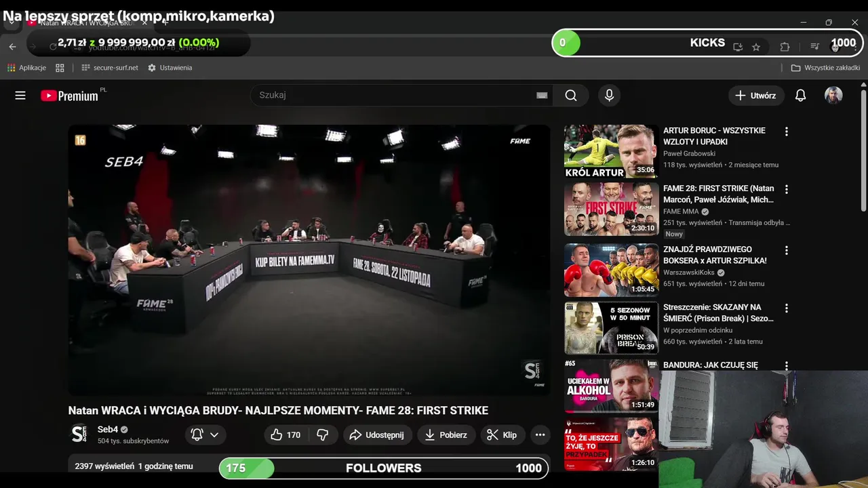Open ARTUR BORUC - WSZYSTKIE WZLOTY title

(x=714, y=136)
